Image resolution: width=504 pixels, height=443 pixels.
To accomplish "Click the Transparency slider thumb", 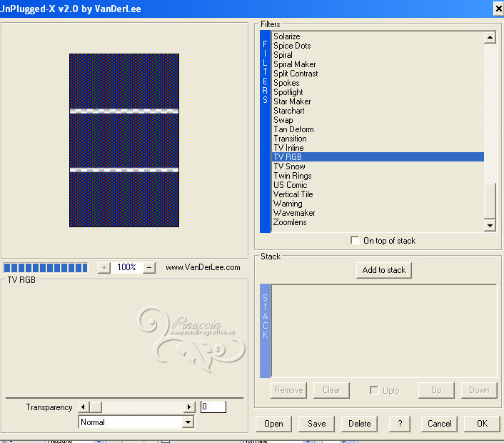I will pos(96,407).
